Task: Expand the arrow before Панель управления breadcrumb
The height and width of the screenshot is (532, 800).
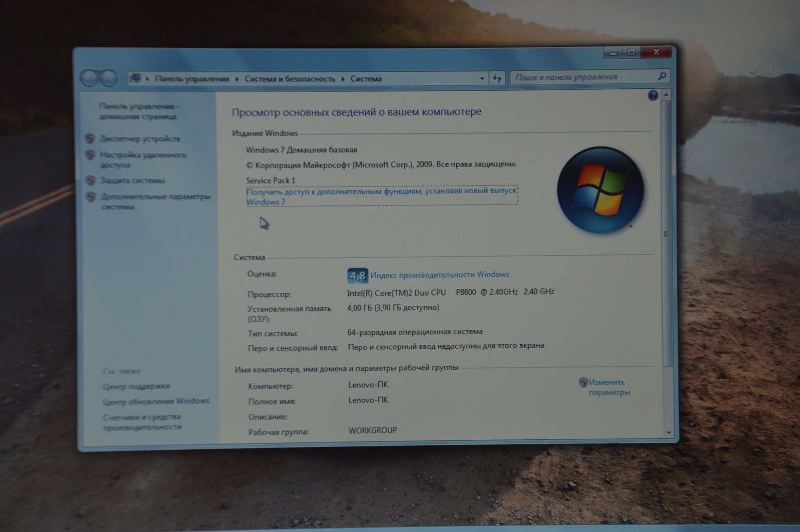Action: [147, 79]
